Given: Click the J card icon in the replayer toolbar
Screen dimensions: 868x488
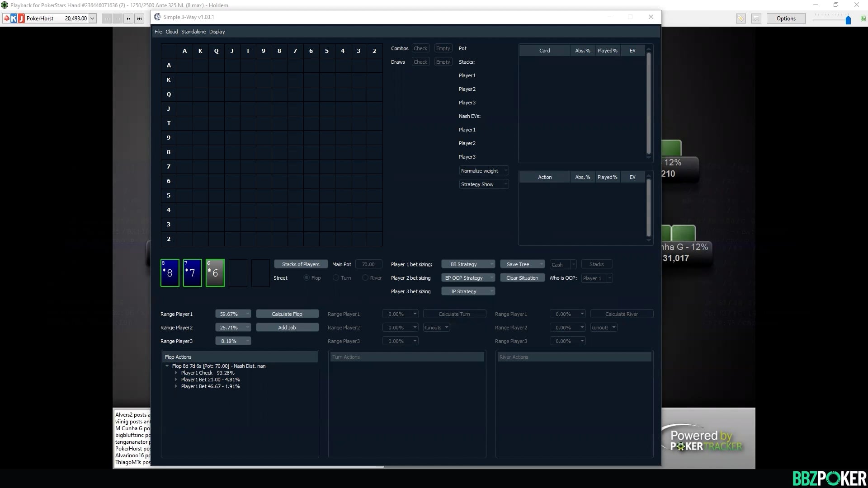Looking at the screenshot, I should click(x=21, y=18).
